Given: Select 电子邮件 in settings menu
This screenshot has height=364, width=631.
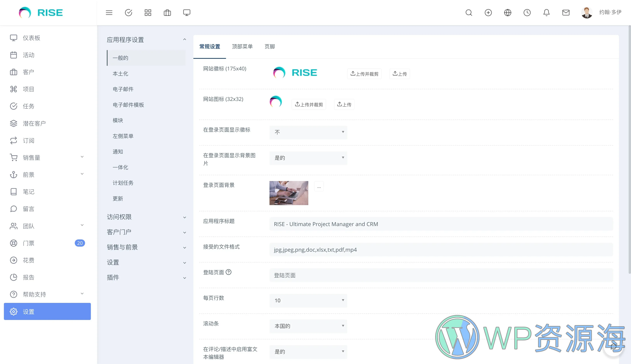Looking at the screenshot, I should [x=146, y=89].
